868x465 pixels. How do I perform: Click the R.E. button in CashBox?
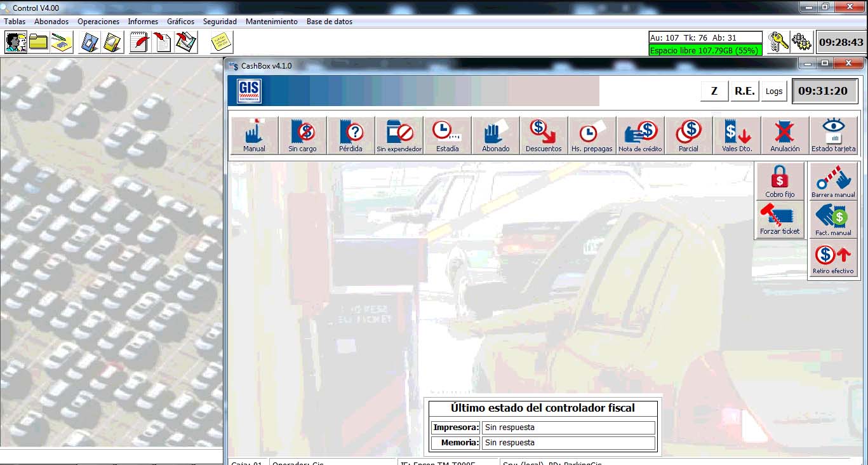tap(745, 91)
